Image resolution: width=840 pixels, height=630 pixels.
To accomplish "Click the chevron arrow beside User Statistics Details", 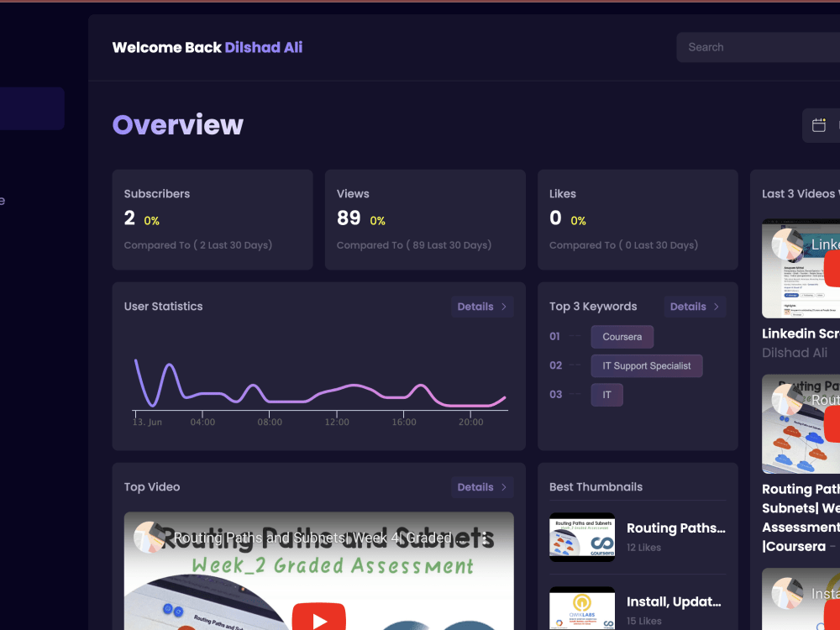I will pos(503,306).
